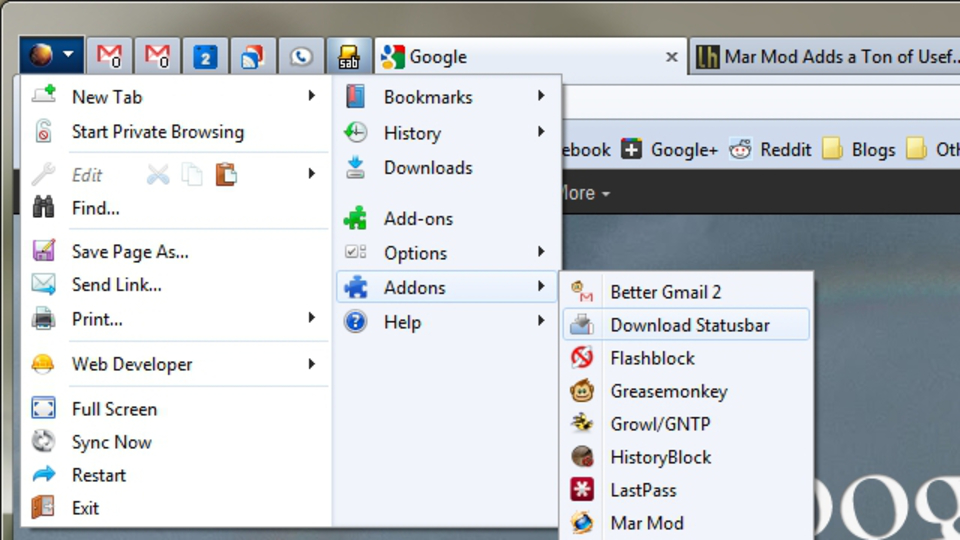Viewport: 960px width, 540px height.
Task: Open Add-ons manager entry
Action: [x=446, y=219]
